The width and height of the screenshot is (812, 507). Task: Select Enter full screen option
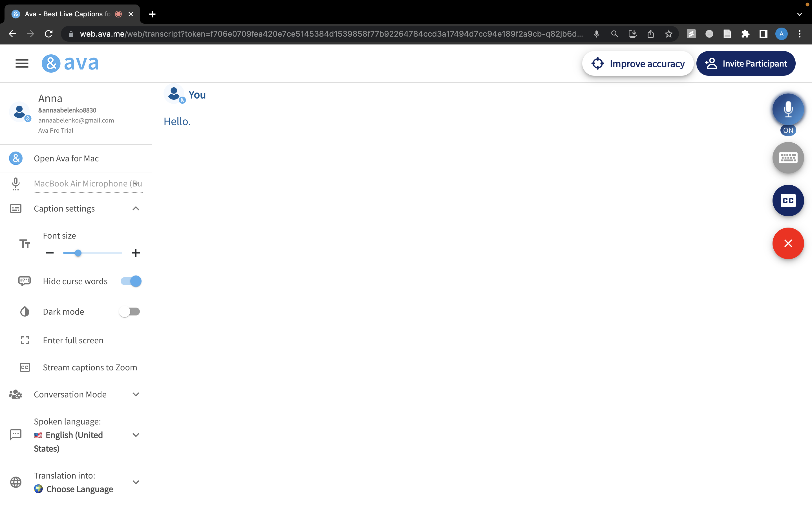pyautogui.click(x=73, y=340)
